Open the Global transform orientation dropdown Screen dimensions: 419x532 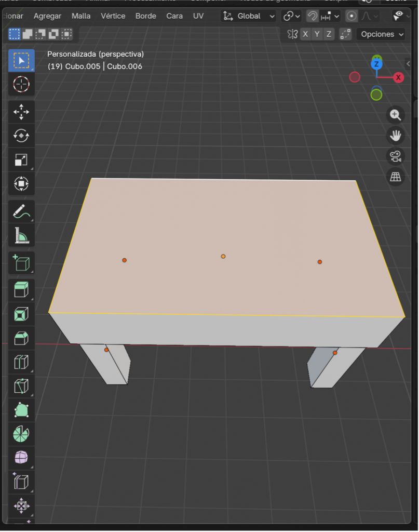pos(249,16)
